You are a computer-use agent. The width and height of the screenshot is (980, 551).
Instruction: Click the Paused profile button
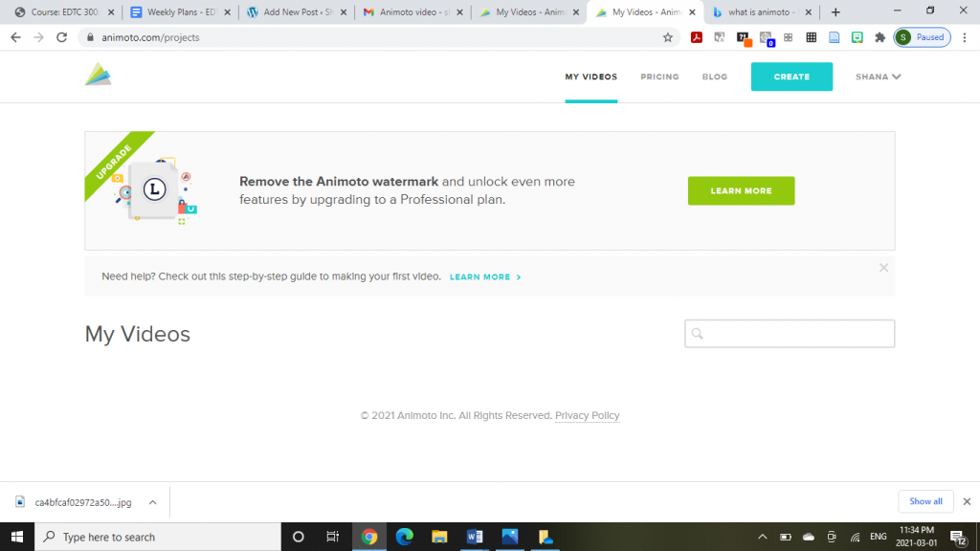[x=922, y=37]
